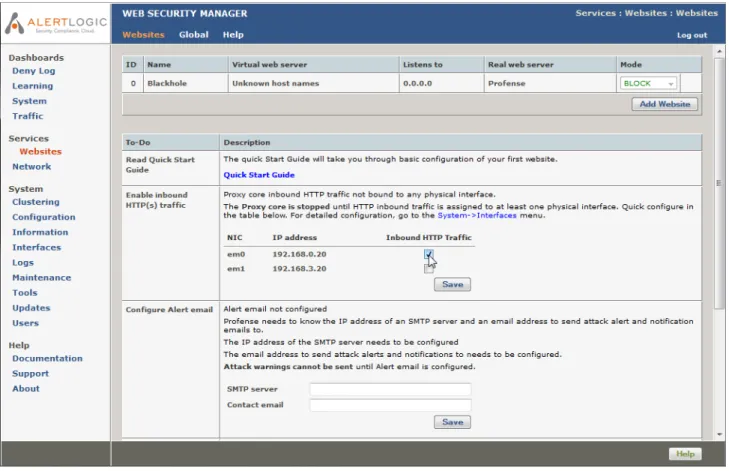The image size is (729, 471).
Task: Open the Global menu tab
Action: click(193, 34)
